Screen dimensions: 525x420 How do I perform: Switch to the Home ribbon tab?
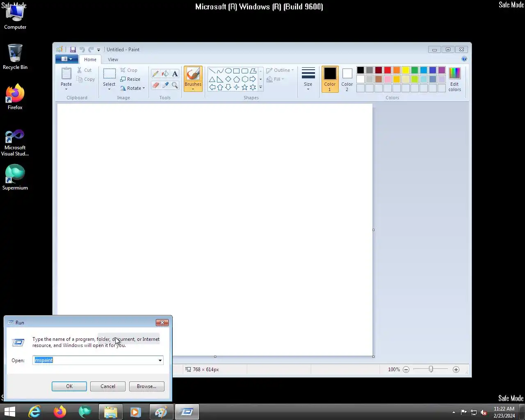(90, 59)
